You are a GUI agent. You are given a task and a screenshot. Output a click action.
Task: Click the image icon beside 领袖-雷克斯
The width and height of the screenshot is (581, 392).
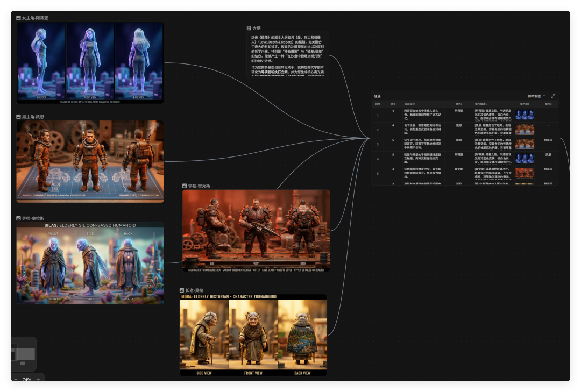pos(185,186)
